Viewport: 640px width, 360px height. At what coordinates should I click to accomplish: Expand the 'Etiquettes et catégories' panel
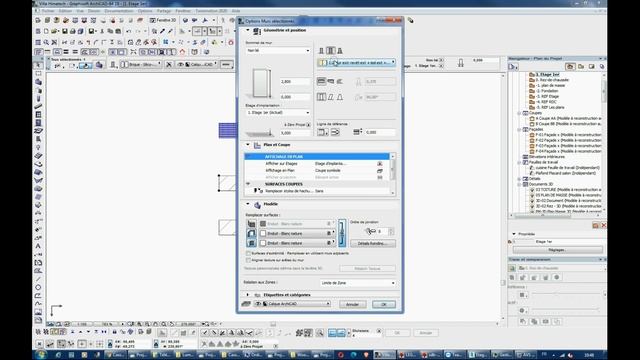[247, 294]
